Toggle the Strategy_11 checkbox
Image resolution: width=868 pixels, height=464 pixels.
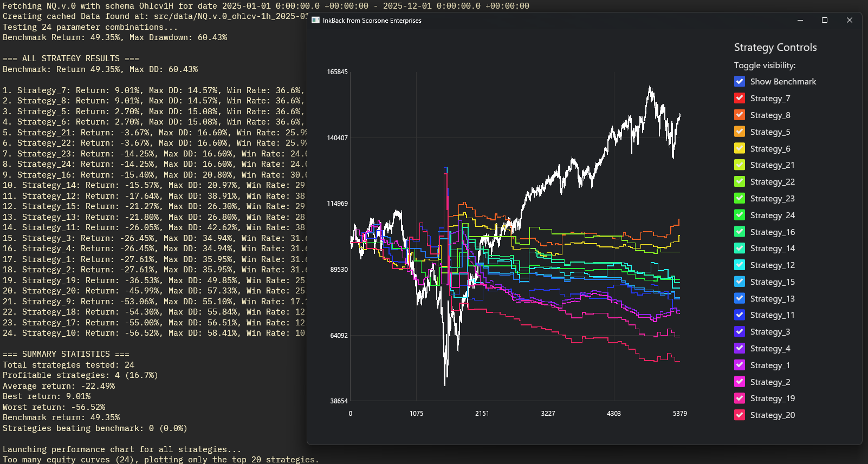tap(740, 315)
